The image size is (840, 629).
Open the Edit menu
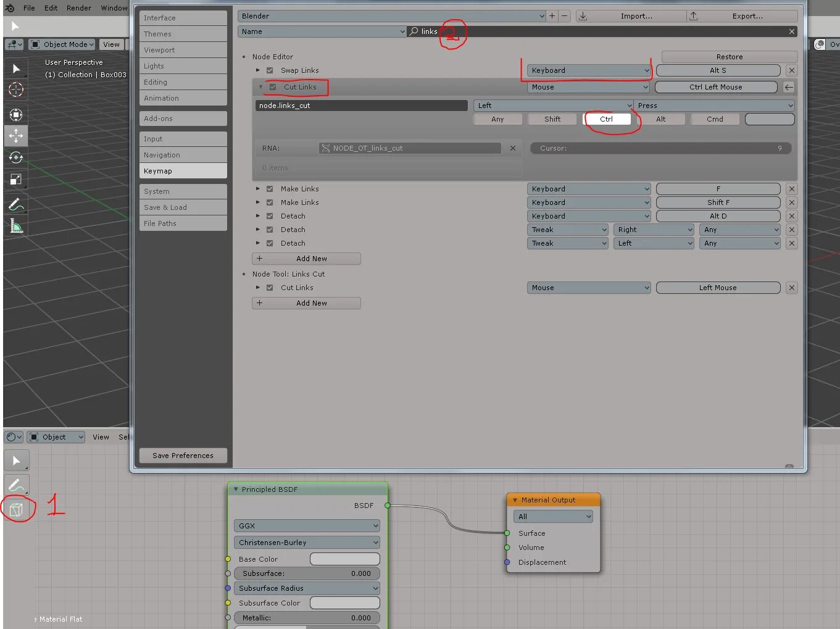[x=51, y=8]
